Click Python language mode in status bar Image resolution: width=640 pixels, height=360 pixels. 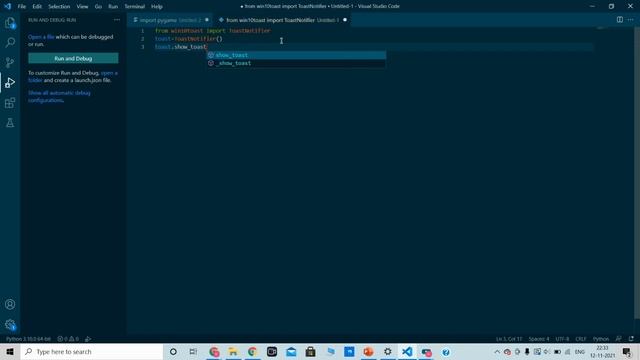click(x=600, y=339)
